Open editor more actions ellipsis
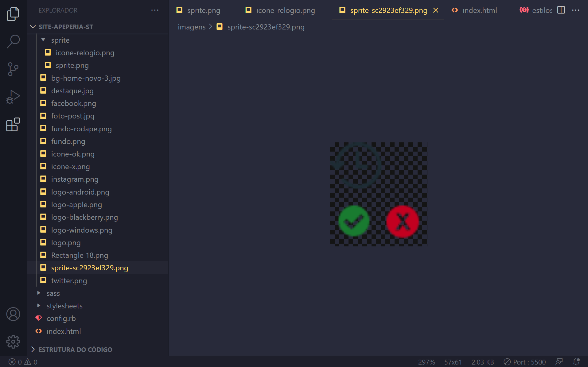This screenshot has height=367, width=588. point(576,10)
